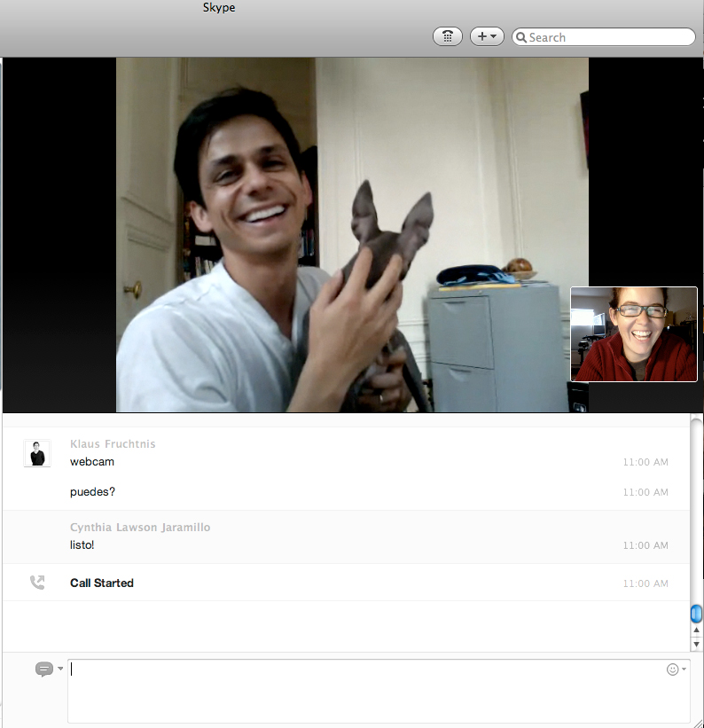Click the timestamp beside "webcam"
Image resolution: width=704 pixels, height=728 pixels.
(645, 462)
